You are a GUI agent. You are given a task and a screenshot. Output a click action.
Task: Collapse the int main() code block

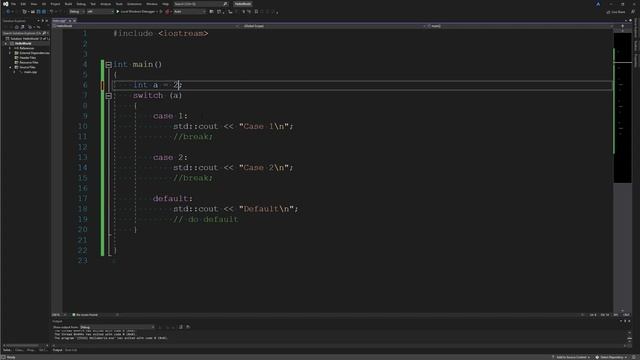pos(109,64)
